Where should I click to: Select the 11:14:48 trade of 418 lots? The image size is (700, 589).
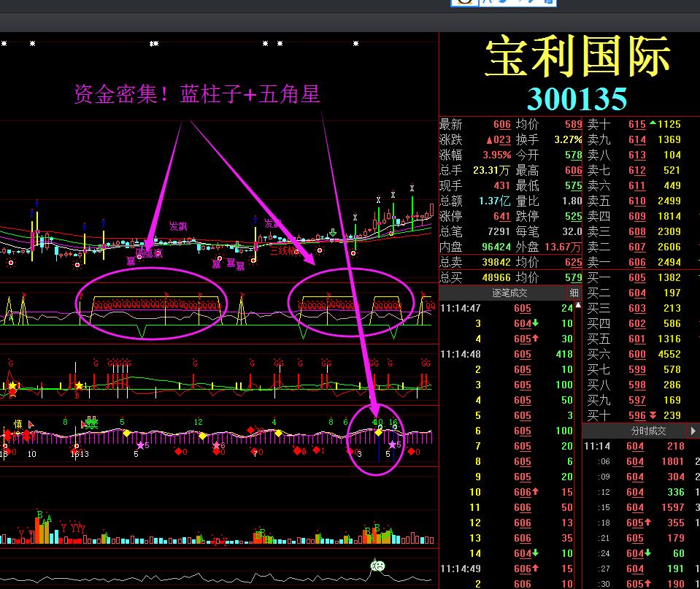[x=507, y=354]
